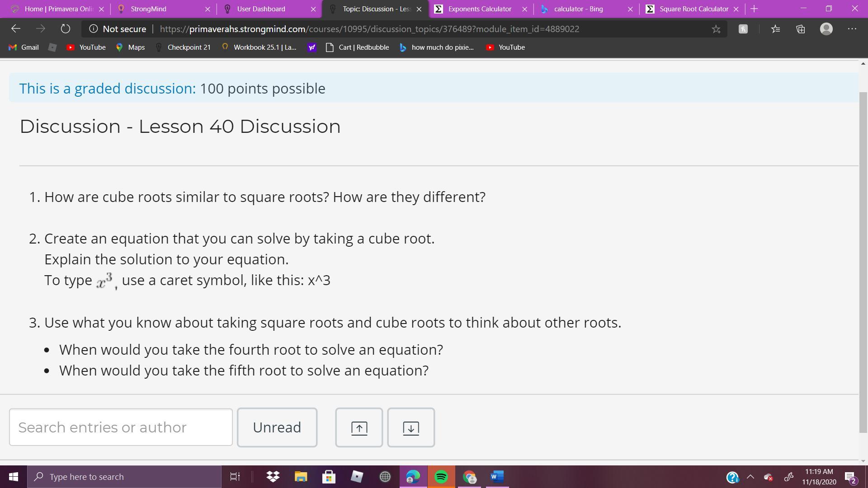Click the Search entries or author field
This screenshot has height=488, width=868.
[121, 427]
